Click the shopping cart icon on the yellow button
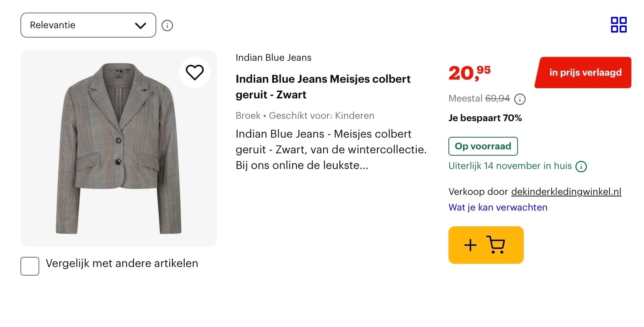This screenshot has width=644, height=327. [x=496, y=245]
